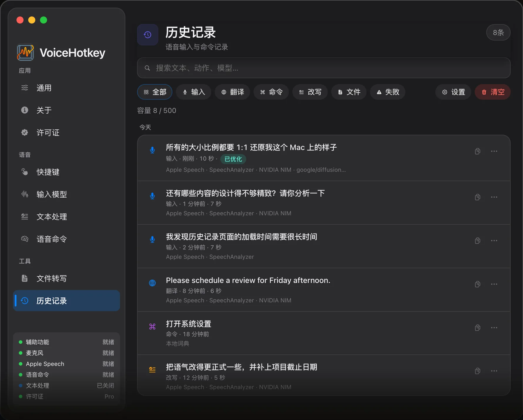Image resolution: width=523 pixels, height=420 pixels.
Task: Open record '打开系统设置'
Action: (324, 334)
